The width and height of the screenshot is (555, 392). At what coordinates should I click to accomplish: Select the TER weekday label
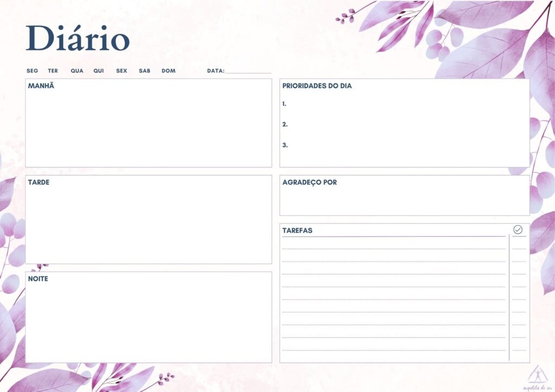[53, 71]
